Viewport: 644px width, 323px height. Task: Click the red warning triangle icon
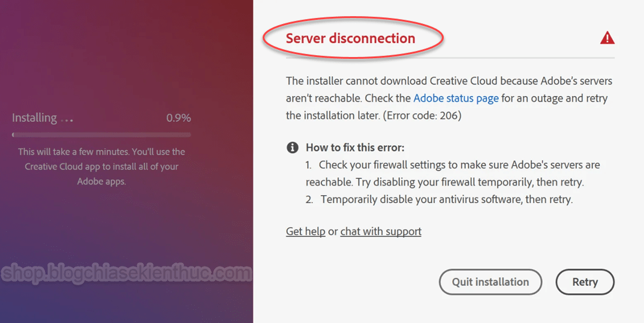(607, 38)
